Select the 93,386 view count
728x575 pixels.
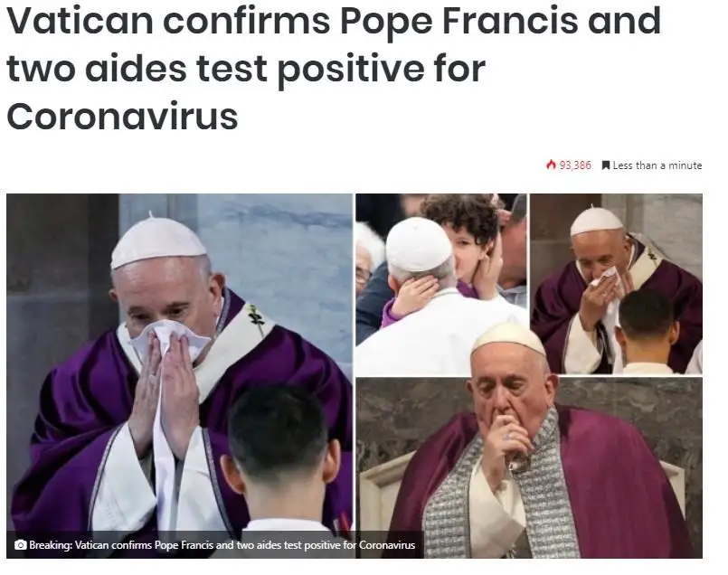pos(575,165)
